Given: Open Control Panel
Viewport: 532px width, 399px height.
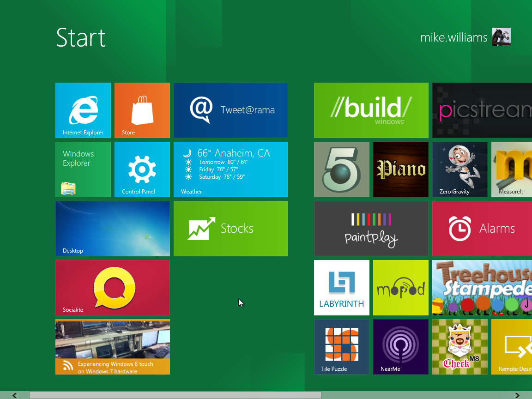Looking at the screenshot, I should (142, 169).
